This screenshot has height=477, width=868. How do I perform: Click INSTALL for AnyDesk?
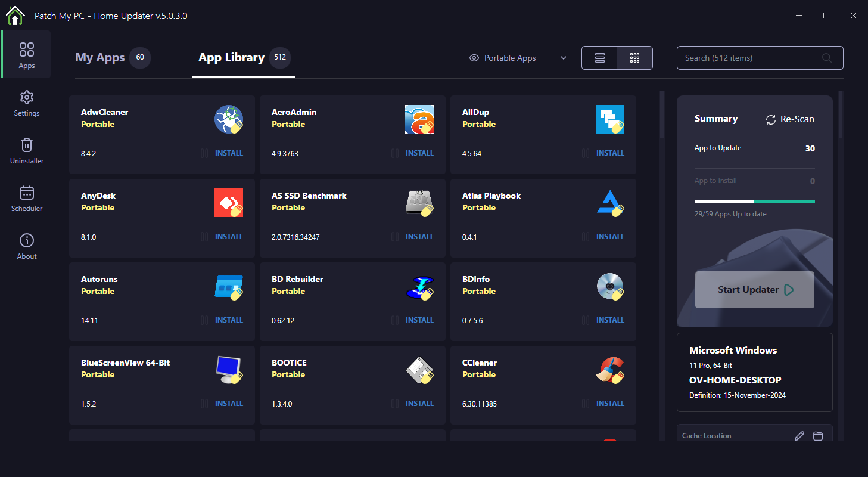point(229,237)
